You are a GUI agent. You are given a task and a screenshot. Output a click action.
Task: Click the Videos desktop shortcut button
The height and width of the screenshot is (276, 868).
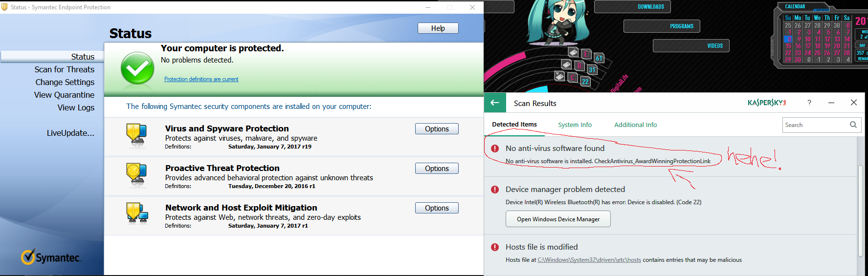coord(691,46)
